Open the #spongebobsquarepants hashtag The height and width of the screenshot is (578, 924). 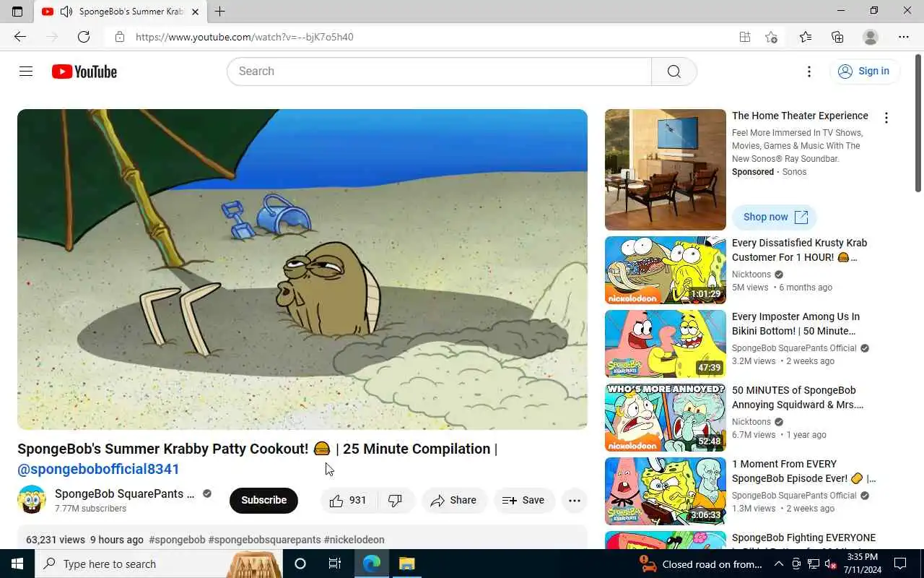264,540
